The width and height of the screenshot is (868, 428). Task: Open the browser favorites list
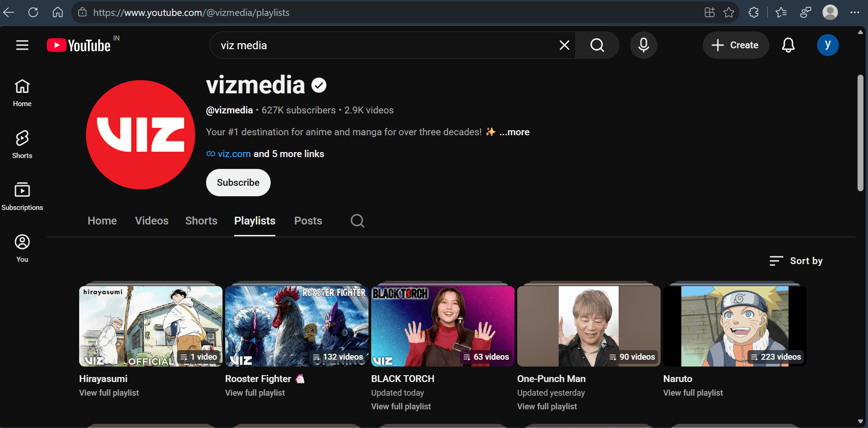pos(781,12)
